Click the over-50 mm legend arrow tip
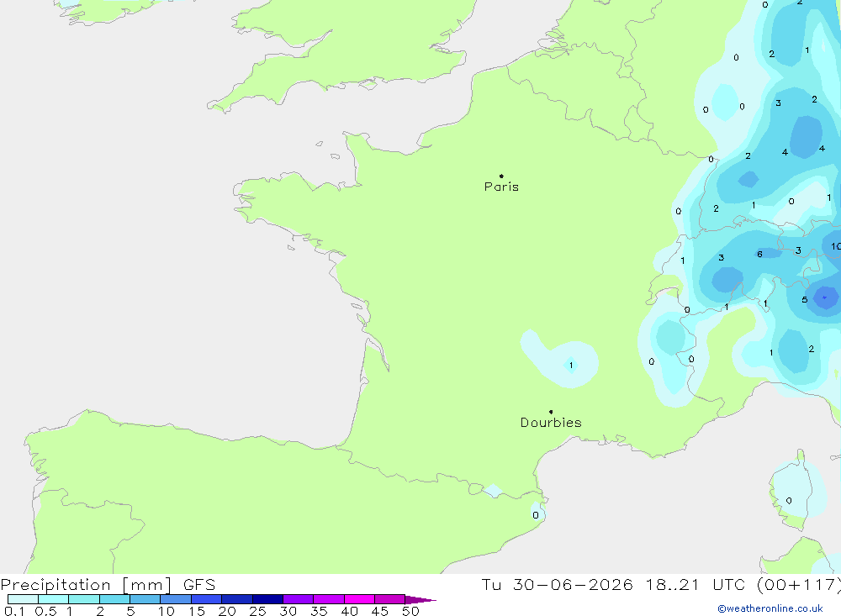This screenshot has height=616, width=841. click(421, 600)
